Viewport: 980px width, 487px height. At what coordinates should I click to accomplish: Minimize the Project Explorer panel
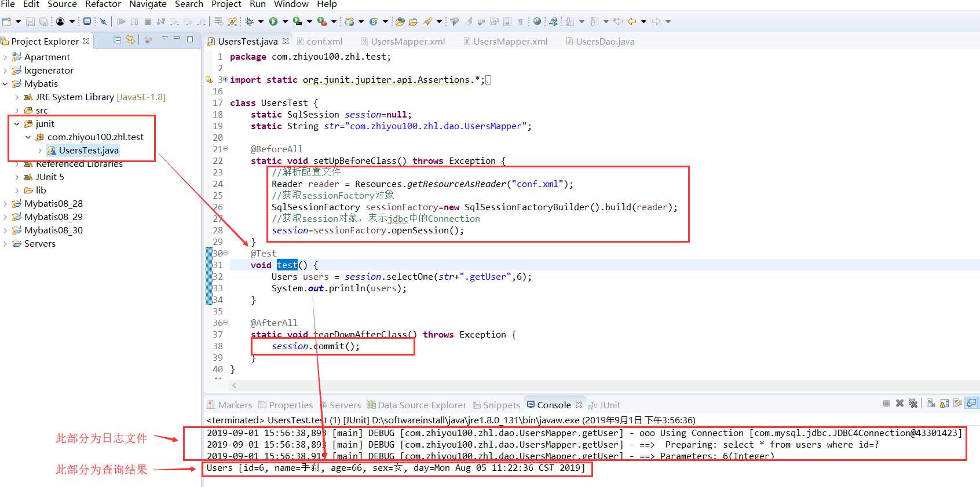pyautogui.click(x=177, y=39)
